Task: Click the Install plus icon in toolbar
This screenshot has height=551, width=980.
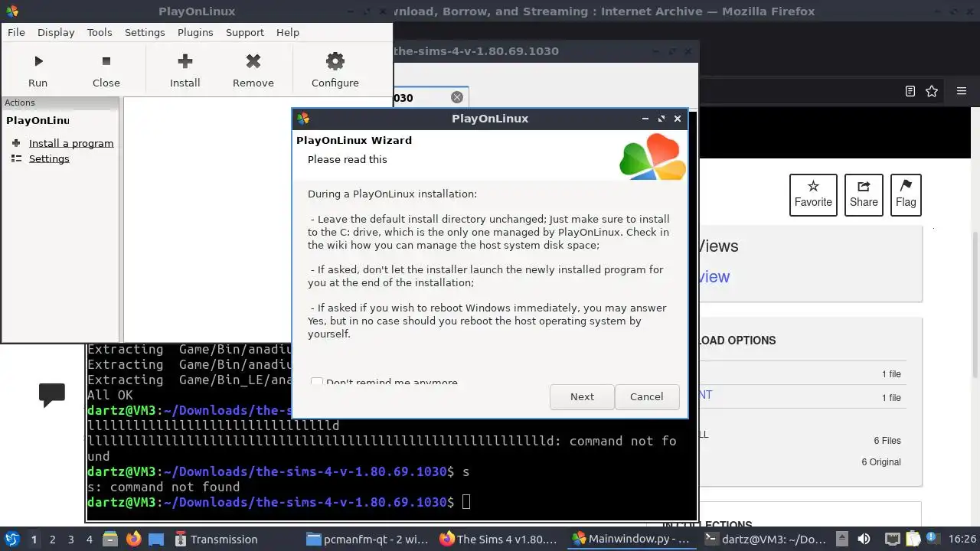Action: click(185, 61)
